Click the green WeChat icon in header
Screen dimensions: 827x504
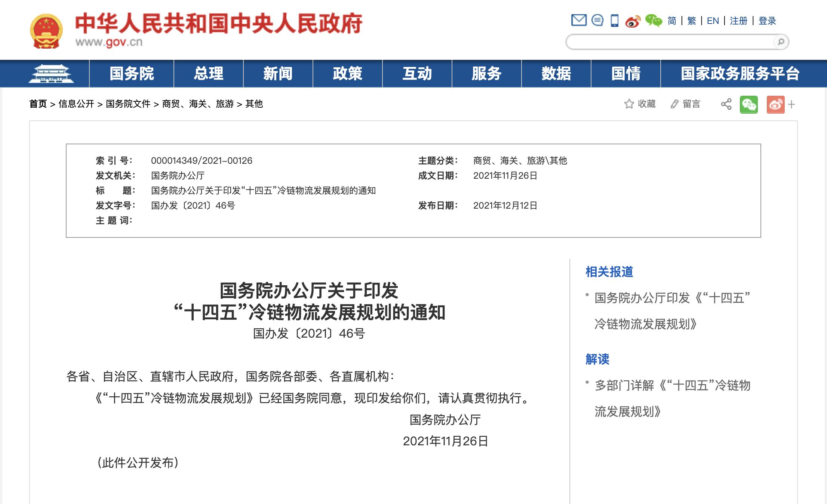[x=654, y=21]
